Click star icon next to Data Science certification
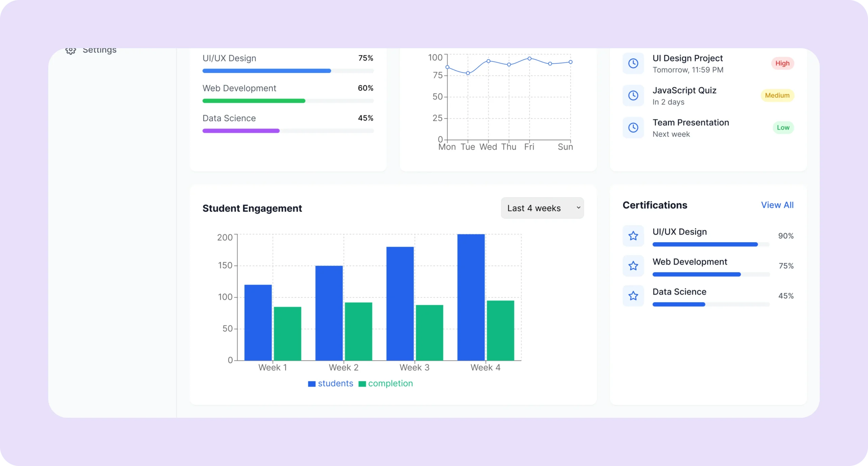The height and width of the screenshot is (466, 868). click(x=633, y=296)
